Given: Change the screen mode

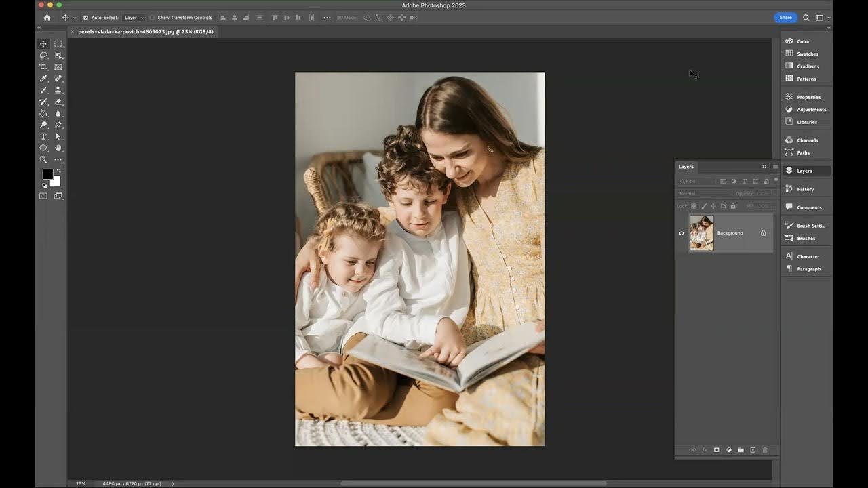Looking at the screenshot, I should tap(58, 196).
